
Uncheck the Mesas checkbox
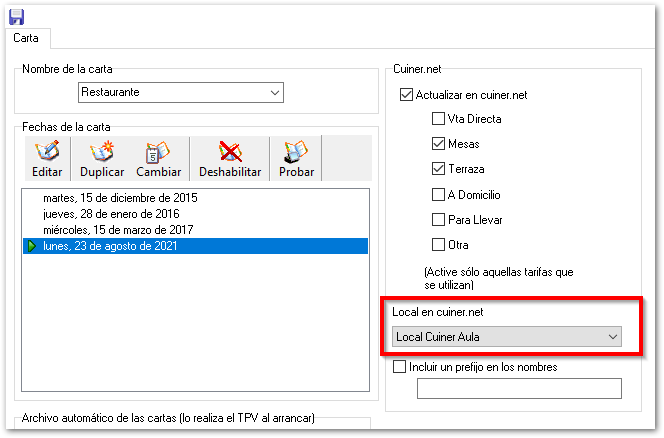(x=438, y=144)
